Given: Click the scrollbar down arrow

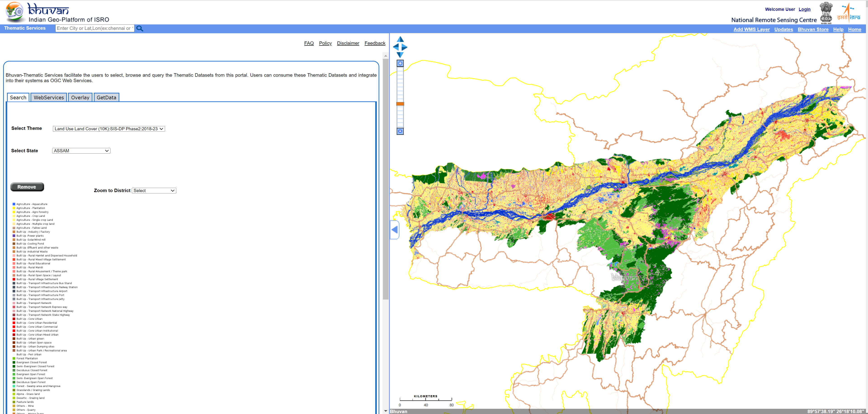Looking at the screenshot, I should click(x=385, y=411).
